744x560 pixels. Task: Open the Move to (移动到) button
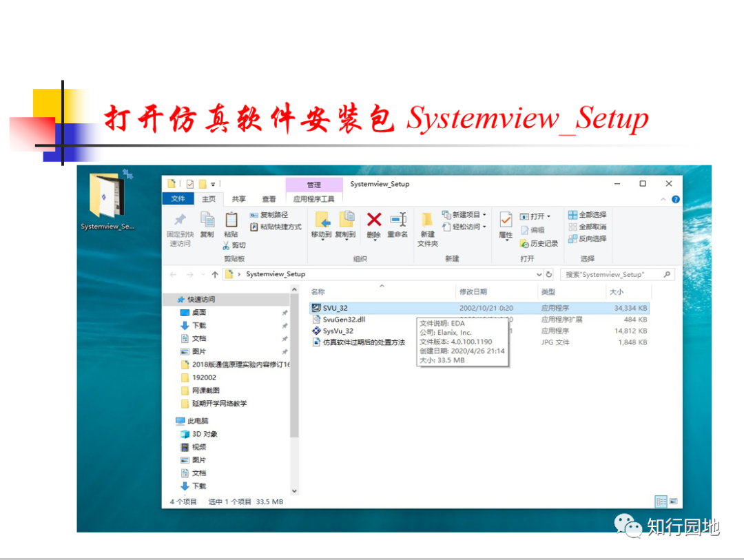click(321, 225)
